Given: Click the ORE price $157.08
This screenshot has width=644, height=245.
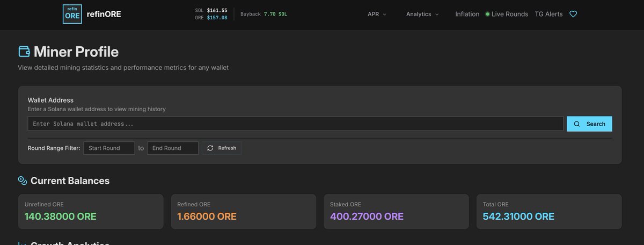Looking at the screenshot, I should tap(217, 18).
